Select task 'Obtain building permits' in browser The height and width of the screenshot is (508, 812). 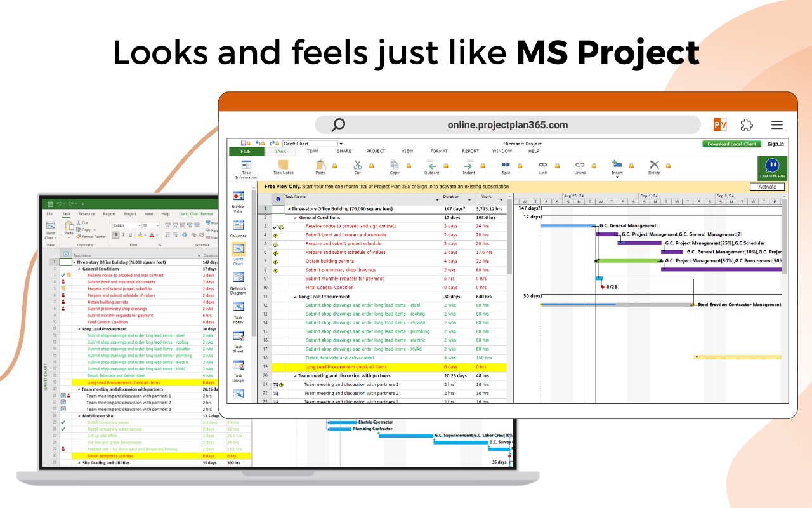(330, 261)
